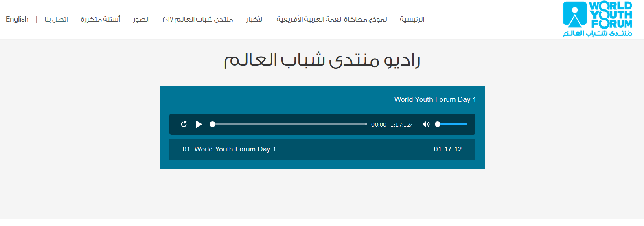
Task: Click the blue volume slider track
Action: pyautogui.click(x=452, y=124)
